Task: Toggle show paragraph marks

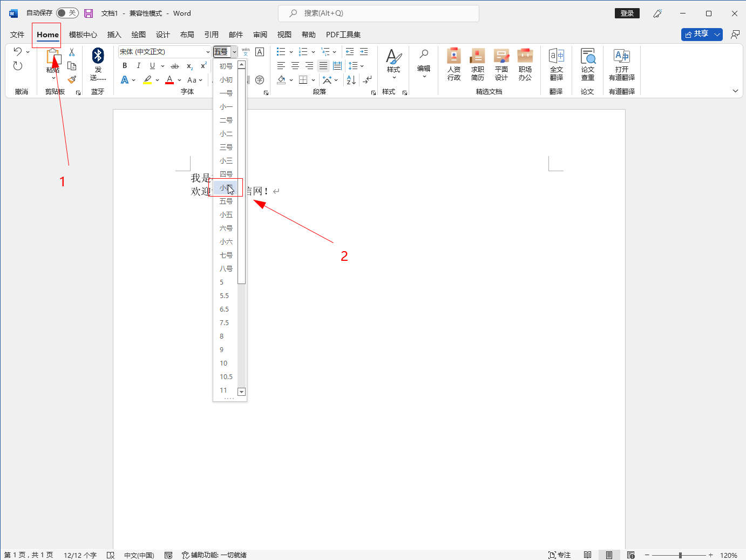Action: click(367, 80)
